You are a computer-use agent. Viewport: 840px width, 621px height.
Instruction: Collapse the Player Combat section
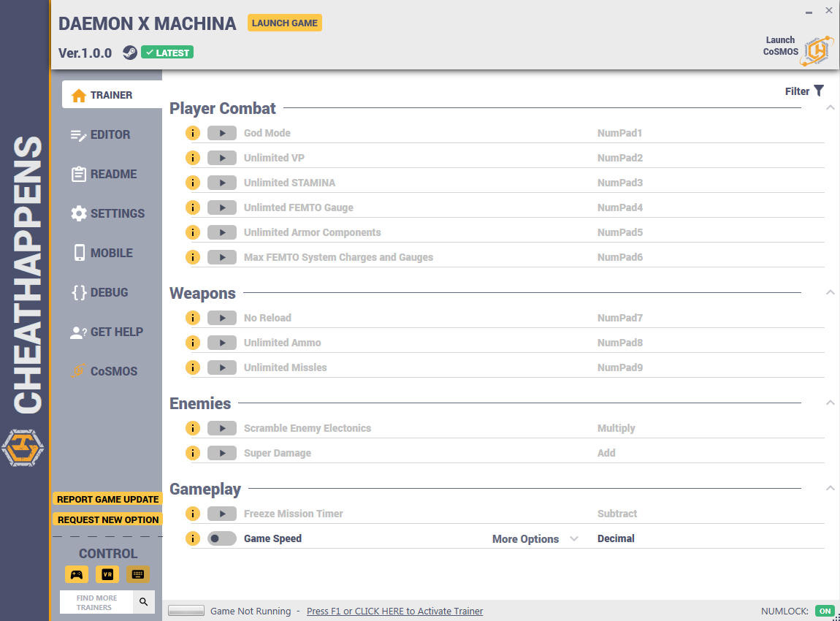(830, 107)
